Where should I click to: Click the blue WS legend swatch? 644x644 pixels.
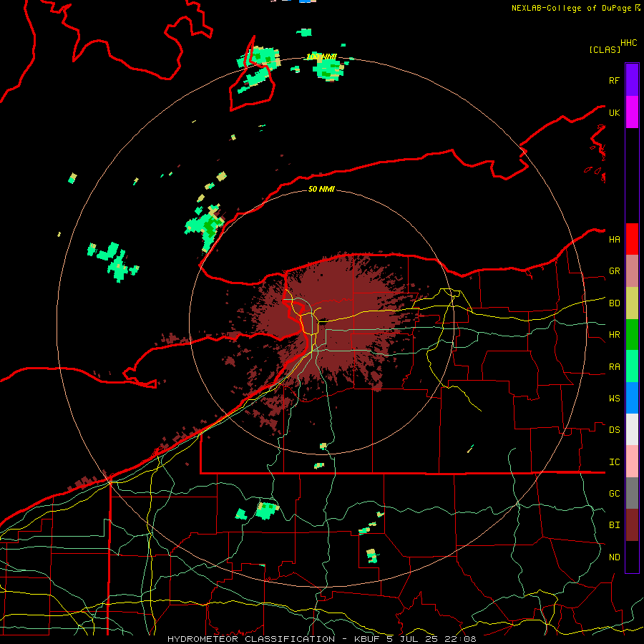tap(632, 398)
